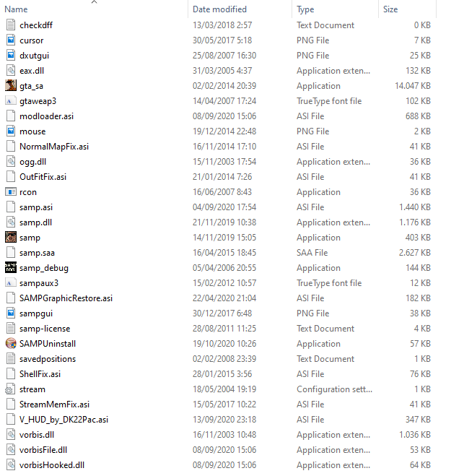The width and height of the screenshot is (464, 476).
Task: Select the SAMPUninstall application icon
Action: (x=11, y=344)
